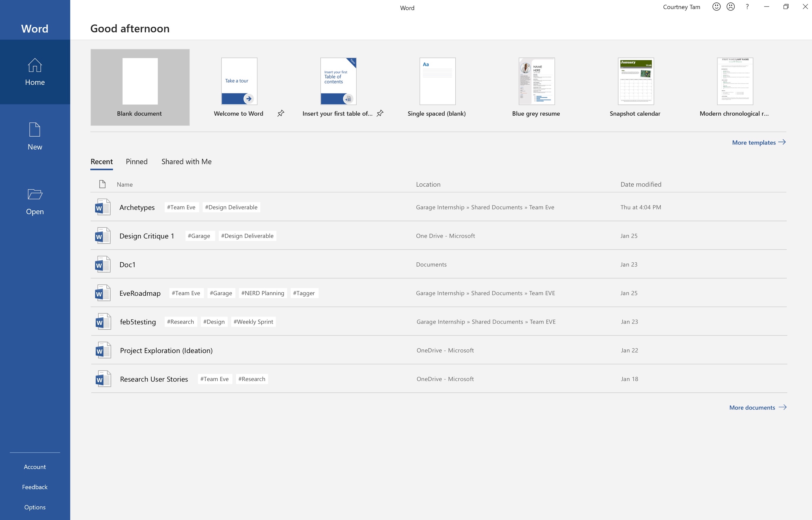
Task: Minimize the Word window
Action: click(767, 7)
